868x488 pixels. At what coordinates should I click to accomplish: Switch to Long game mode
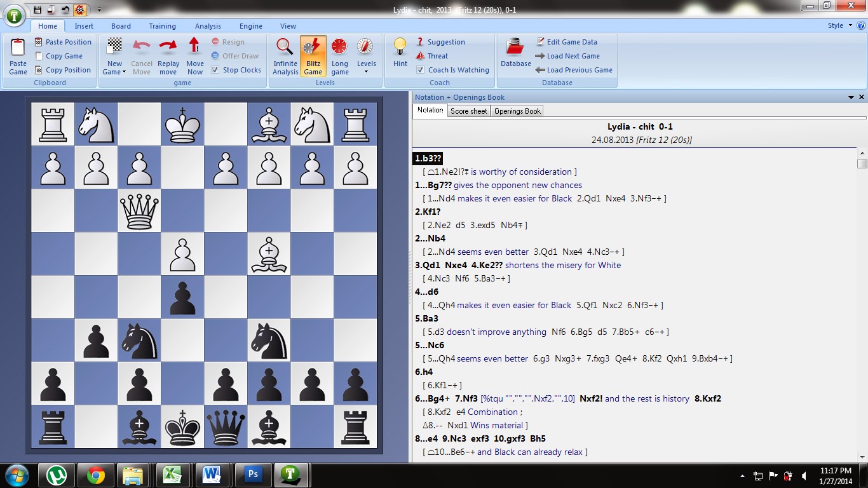pos(339,56)
